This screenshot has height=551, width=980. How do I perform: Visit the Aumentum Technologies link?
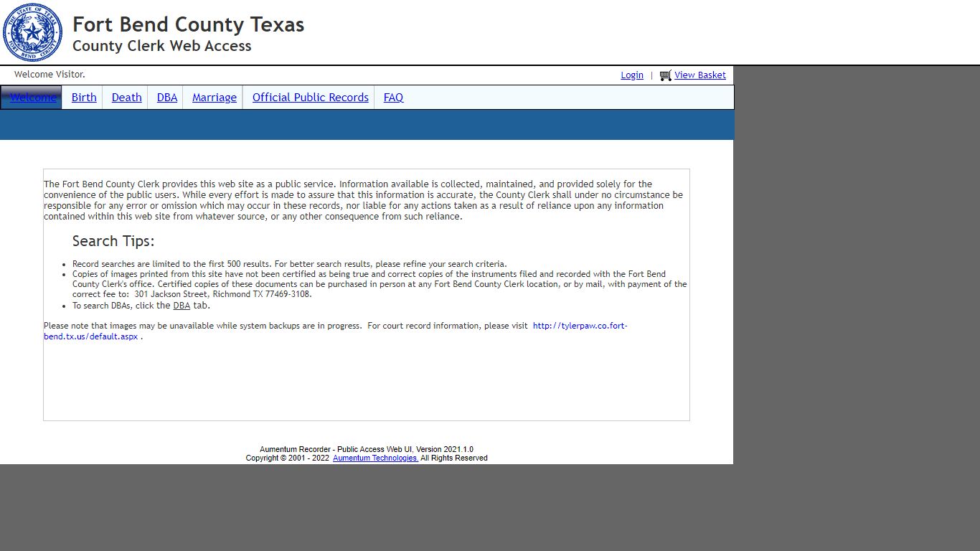(375, 458)
